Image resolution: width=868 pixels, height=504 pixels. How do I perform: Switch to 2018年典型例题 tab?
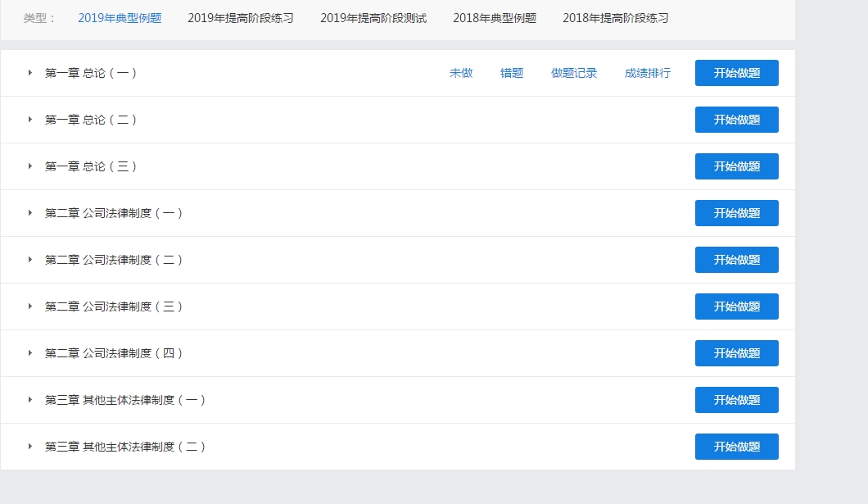coord(495,18)
